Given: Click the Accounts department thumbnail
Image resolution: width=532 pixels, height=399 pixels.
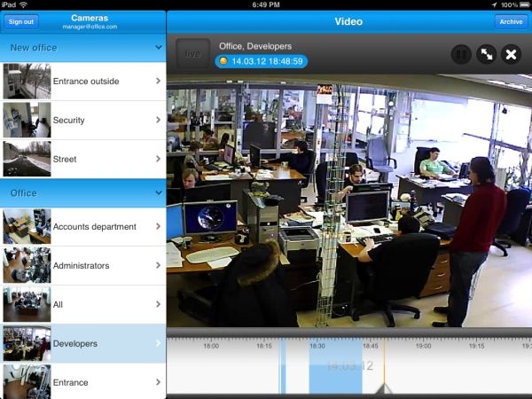Looking at the screenshot, I should coord(27,227).
